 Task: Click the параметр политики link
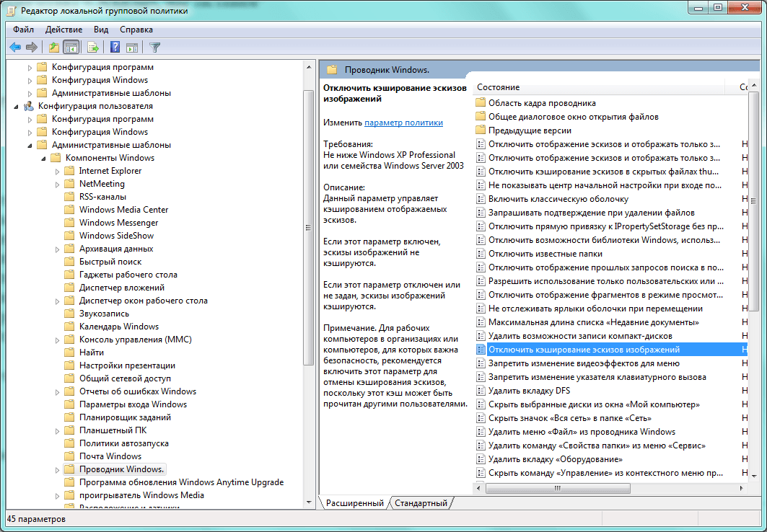[x=403, y=123]
